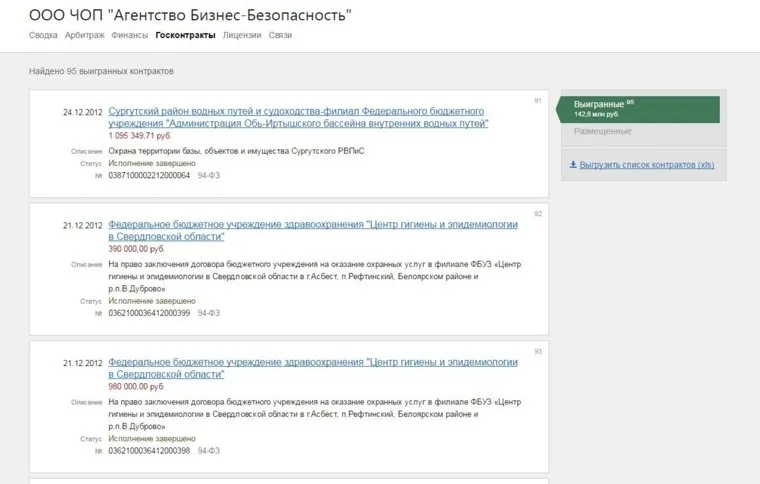Select the Выигранные contracts filter
Viewport: 760px width, 484px height.
pyautogui.click(x=600, y=105)
